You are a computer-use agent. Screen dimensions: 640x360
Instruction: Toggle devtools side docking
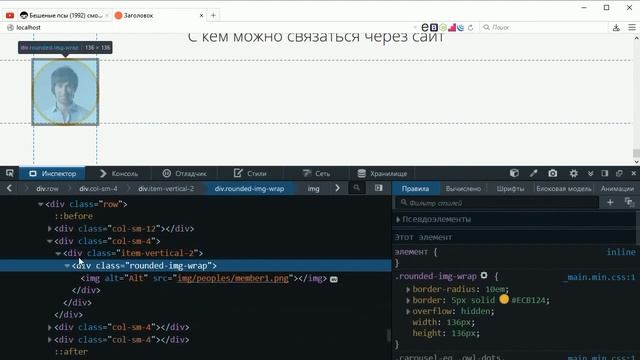(605, 173)
